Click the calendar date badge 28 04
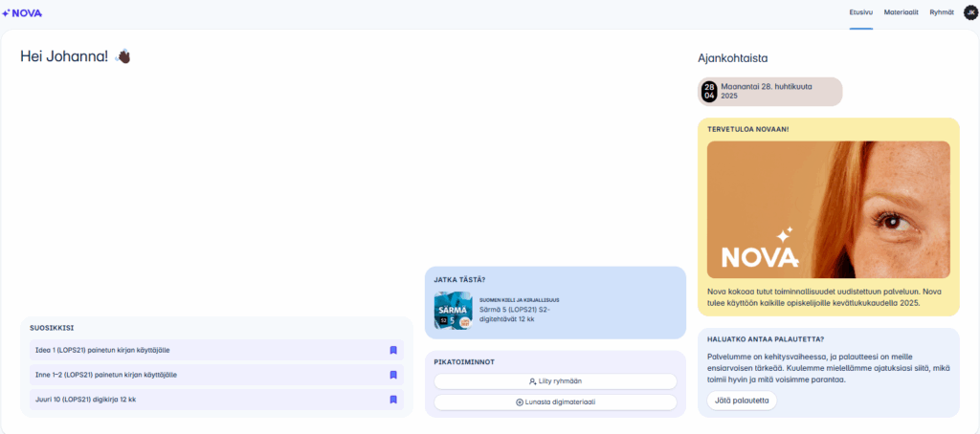This screenshot has height=434, width=980. point(709,92)
